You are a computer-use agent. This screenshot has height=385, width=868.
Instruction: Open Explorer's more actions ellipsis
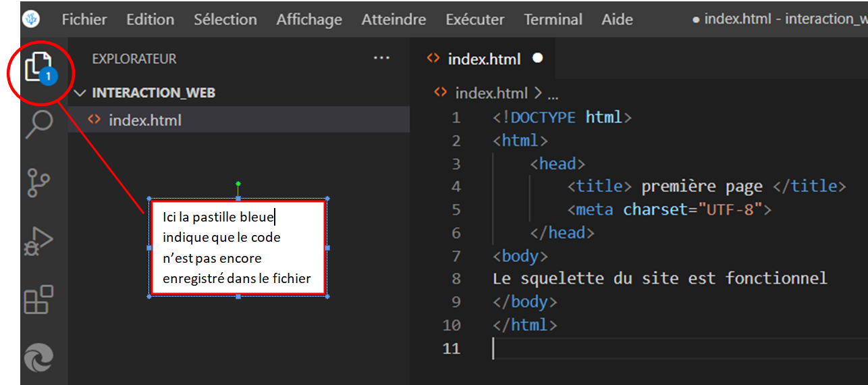[x=381, y=59]
